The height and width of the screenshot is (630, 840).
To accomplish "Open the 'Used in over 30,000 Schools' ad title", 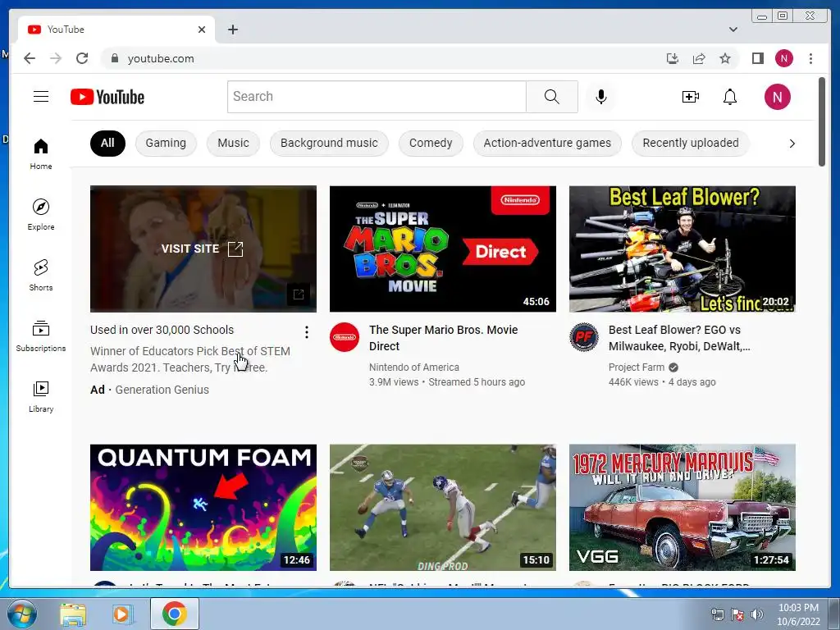I will [x=162, y=330].
